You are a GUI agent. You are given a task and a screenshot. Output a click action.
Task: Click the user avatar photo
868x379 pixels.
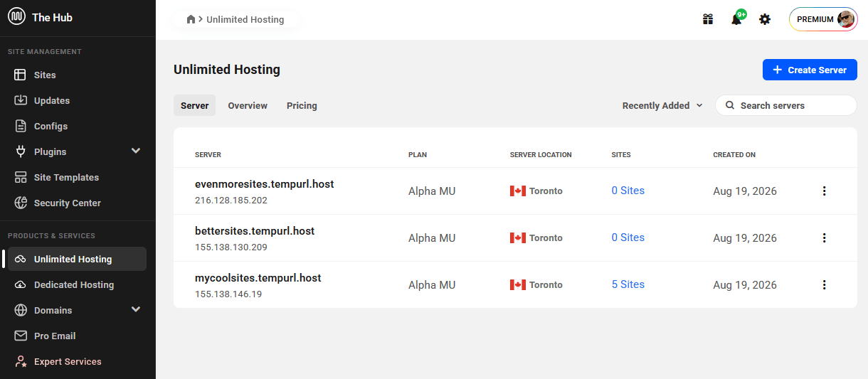click(x=846, y=19)
